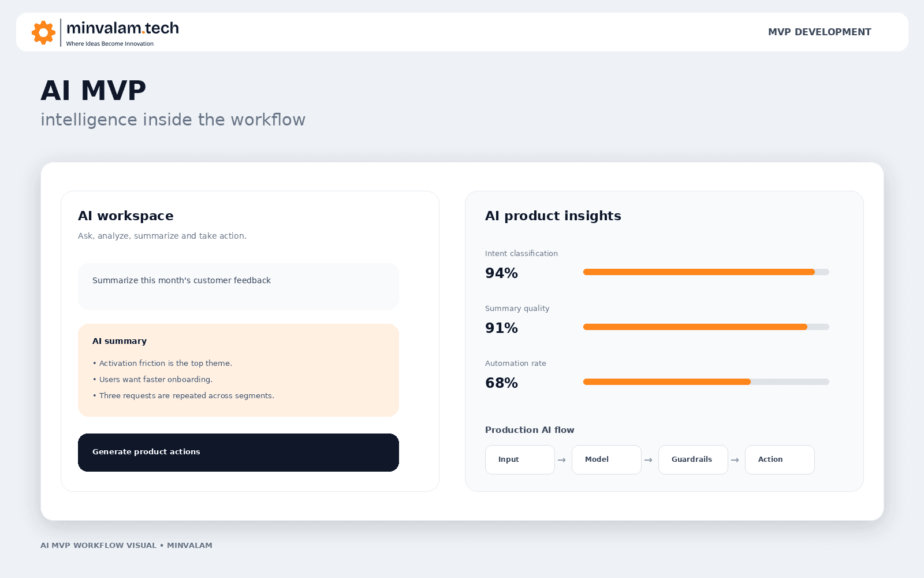The image size is (924, 578).
Task: Click the Automation rate label
Action: point(515,363)
